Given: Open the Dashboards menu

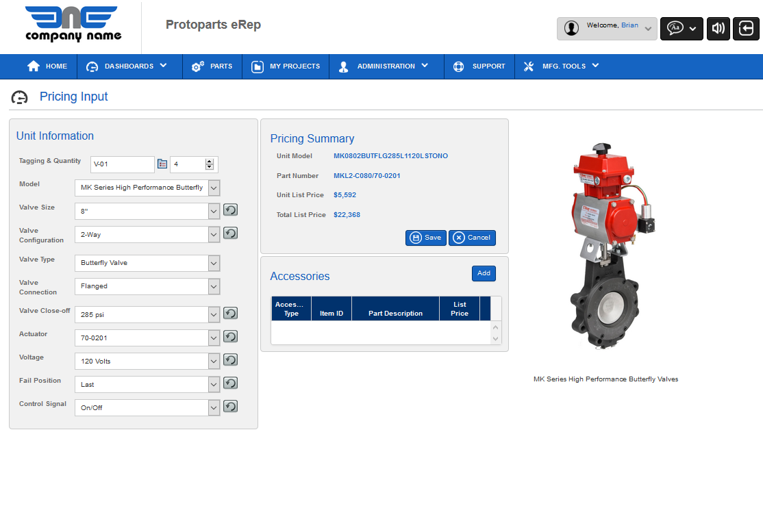Looking at the screenshot, I should (x=127, y=66).
